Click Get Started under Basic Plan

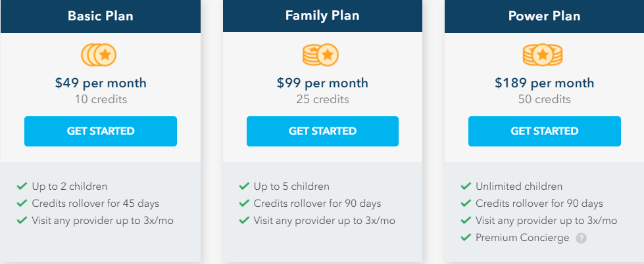[x=101, y=131]
